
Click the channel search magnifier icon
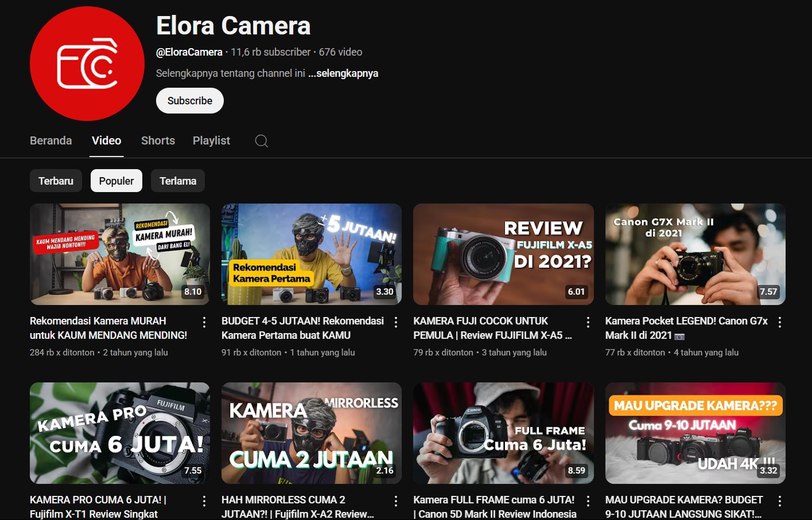click(262, 141)
